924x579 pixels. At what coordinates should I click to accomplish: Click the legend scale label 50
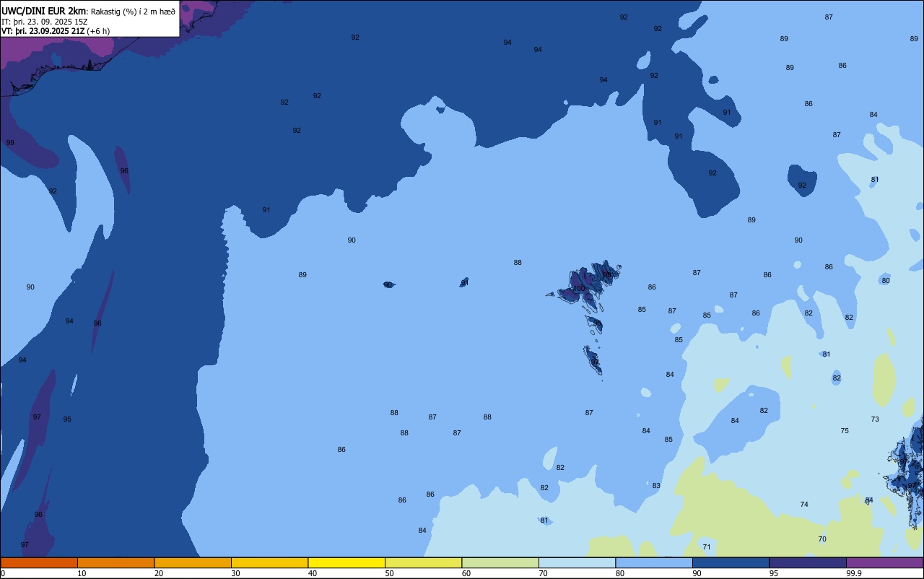(389, 573)
